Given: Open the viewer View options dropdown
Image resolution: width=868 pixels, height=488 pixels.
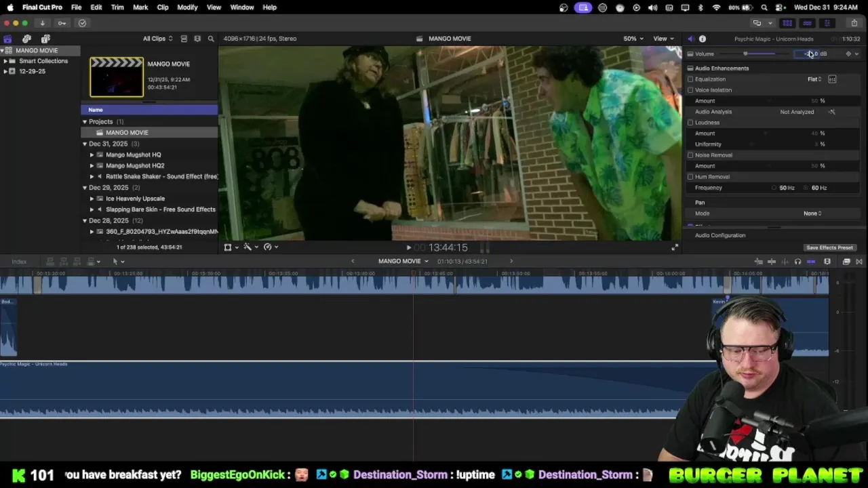Looking at the screenshot, I should click(663, 39).
